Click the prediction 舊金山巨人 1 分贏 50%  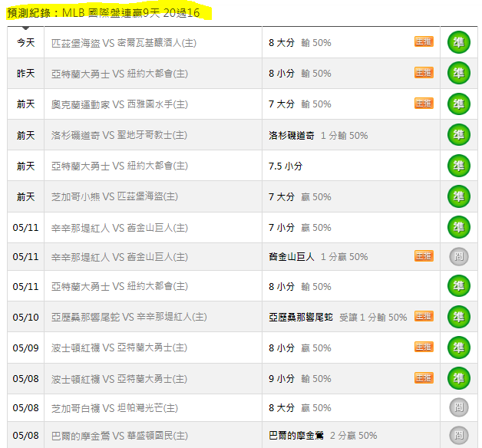(x=319, y=256)
